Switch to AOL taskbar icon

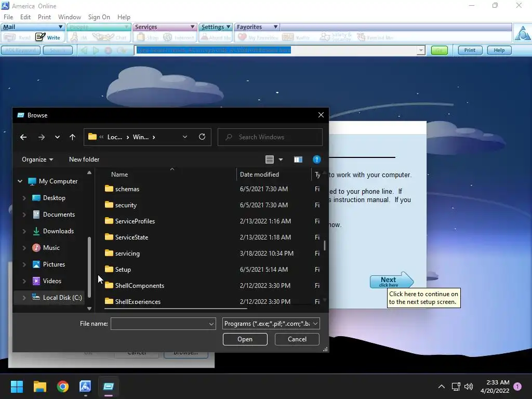click(85, 387)
